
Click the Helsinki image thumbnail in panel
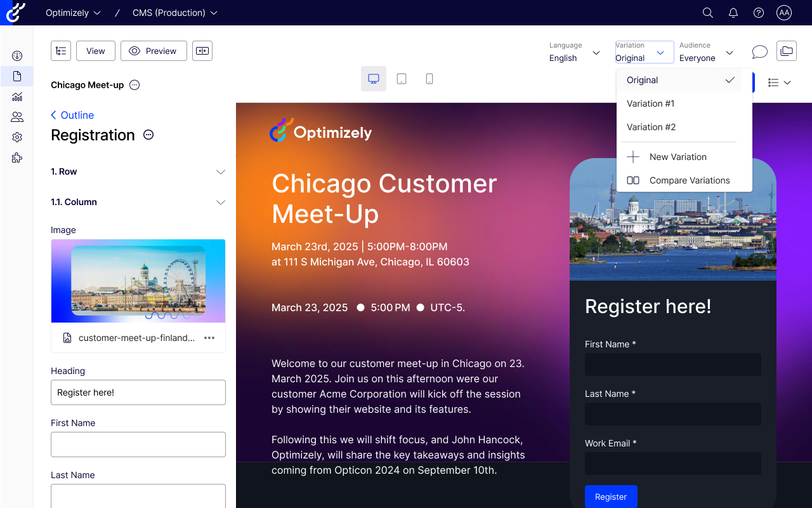138,281
